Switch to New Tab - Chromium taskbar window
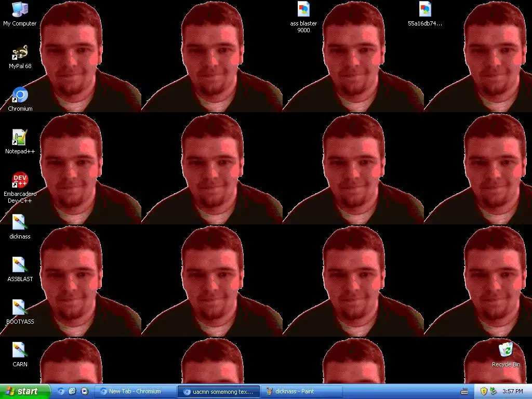The image size is (532, 399). [135, 392]
